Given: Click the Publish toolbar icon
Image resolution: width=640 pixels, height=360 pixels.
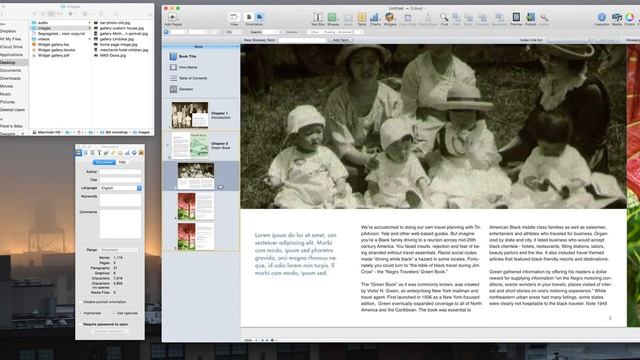Looking at the screenshot, I should [531, 17].
